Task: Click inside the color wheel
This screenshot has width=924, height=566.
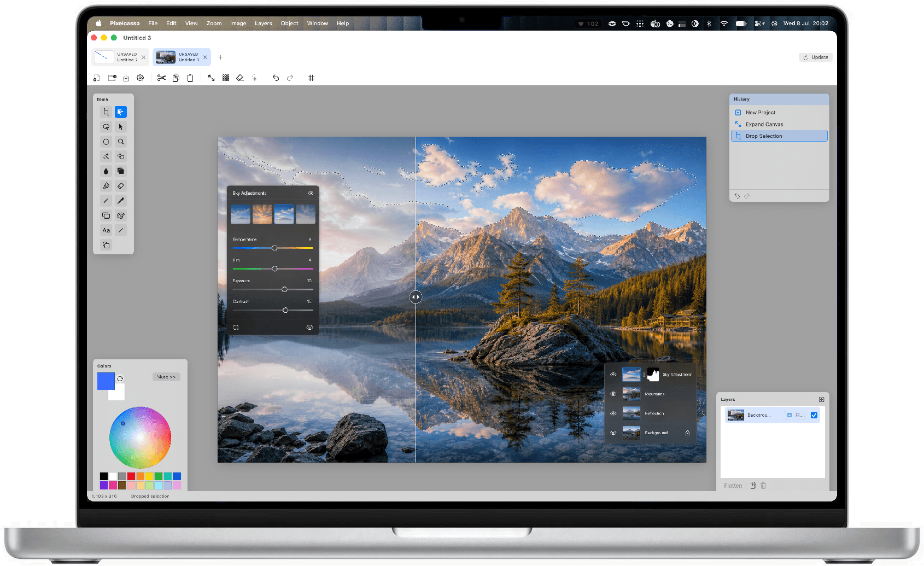Action: 140,437
